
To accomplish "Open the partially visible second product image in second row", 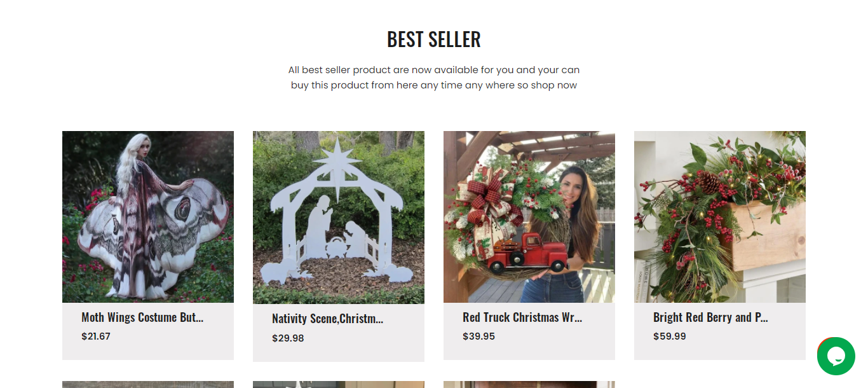I will 339,385.
